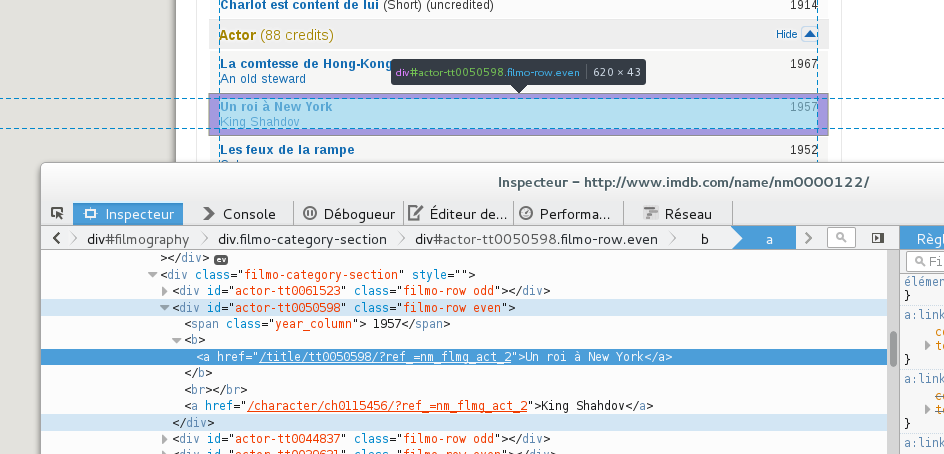This screenshot has height=454, width=944.
Task: Open La comtesse de Hong-Kong link
Action: (306, 64)
